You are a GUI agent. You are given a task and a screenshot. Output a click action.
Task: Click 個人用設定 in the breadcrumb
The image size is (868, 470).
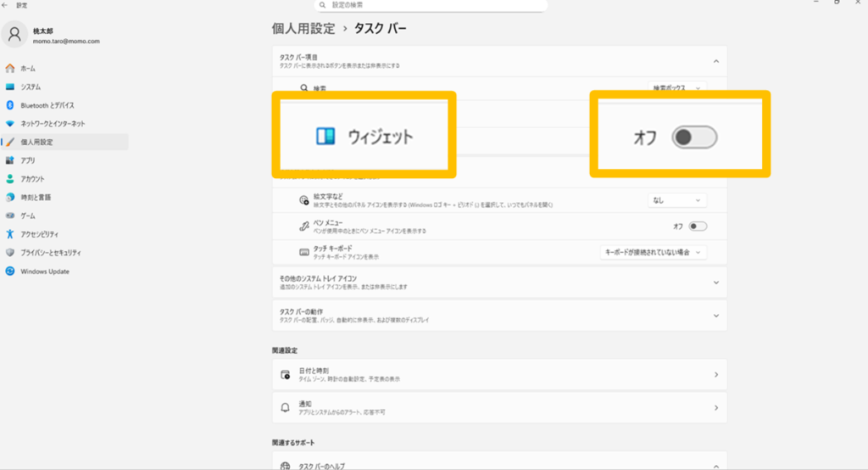point(303,29)
